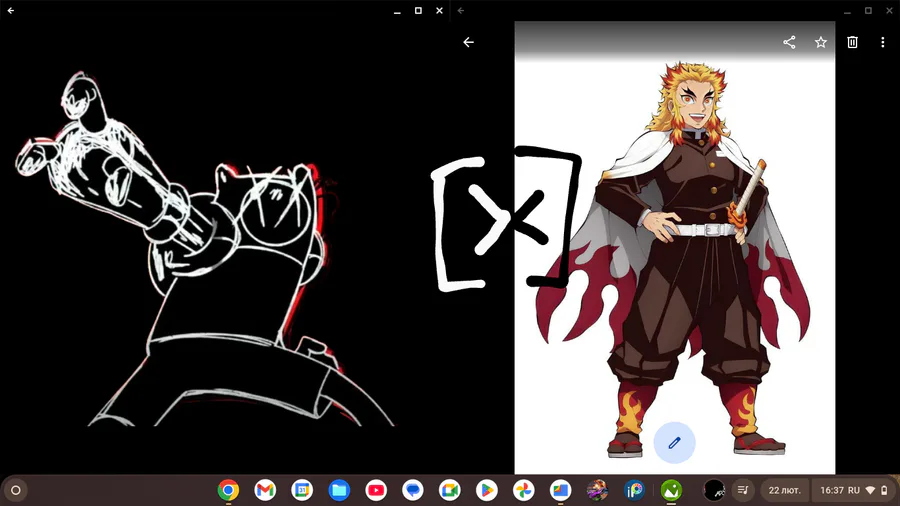Open the calendar date chip 22 лют.
The image size is (900, 506).
[x=785, y=490]
